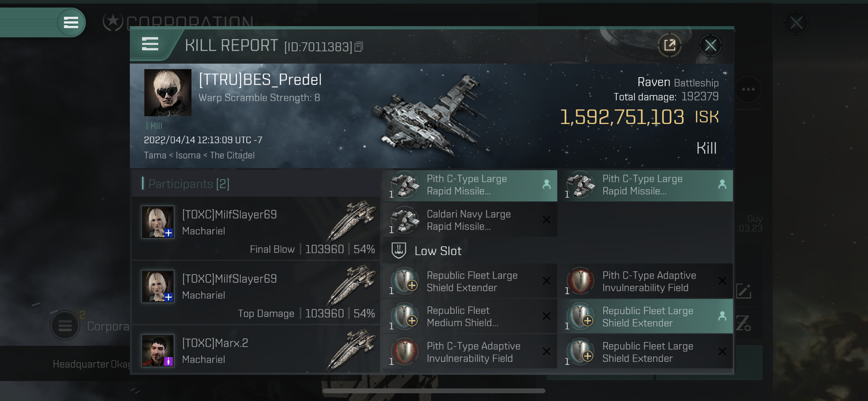Open the Kill label under pilot portrait
The width and height of the screenshot is (868, 401).
156,126
